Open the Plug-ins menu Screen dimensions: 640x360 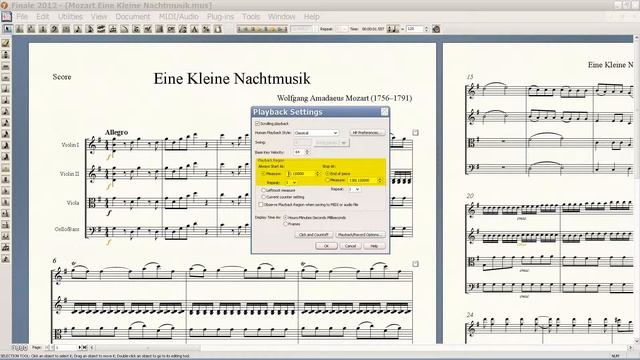point(220,16)
